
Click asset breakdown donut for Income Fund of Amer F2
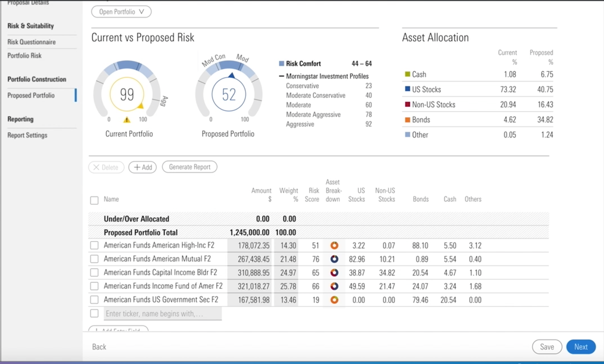tap(334, 286)
